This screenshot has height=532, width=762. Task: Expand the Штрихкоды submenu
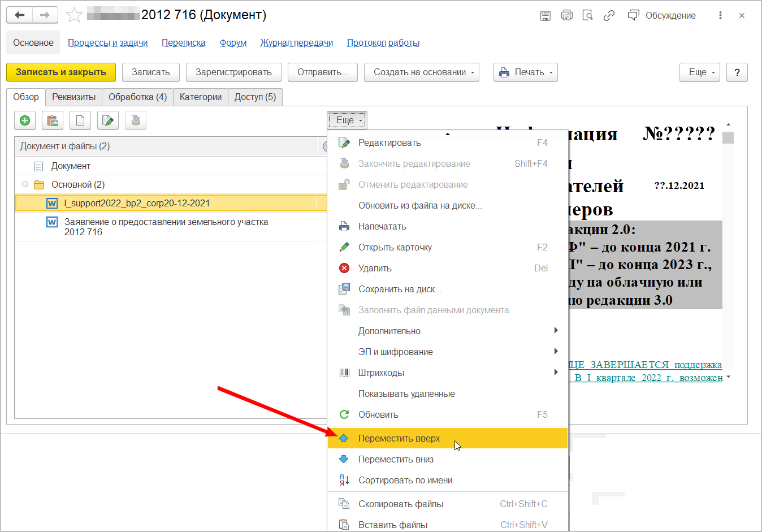(x=448, y=373)
